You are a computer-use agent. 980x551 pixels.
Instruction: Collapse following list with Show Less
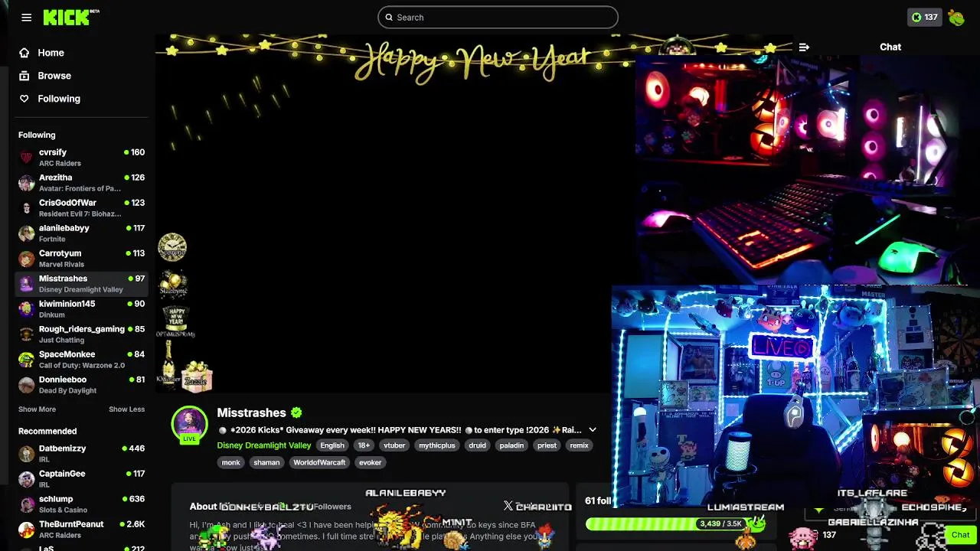[x=126, y=409]
